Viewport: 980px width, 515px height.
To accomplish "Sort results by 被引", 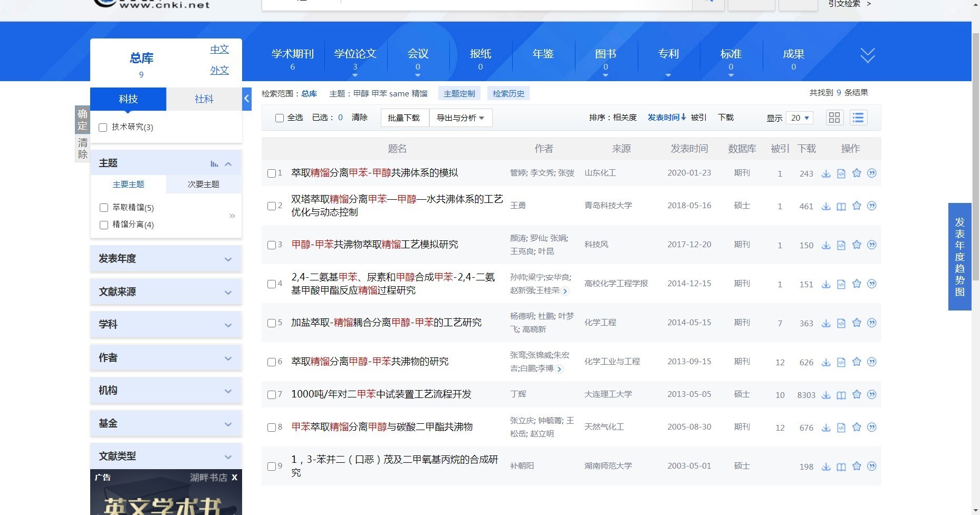I will pyautogui.click(x=698, y=117).
